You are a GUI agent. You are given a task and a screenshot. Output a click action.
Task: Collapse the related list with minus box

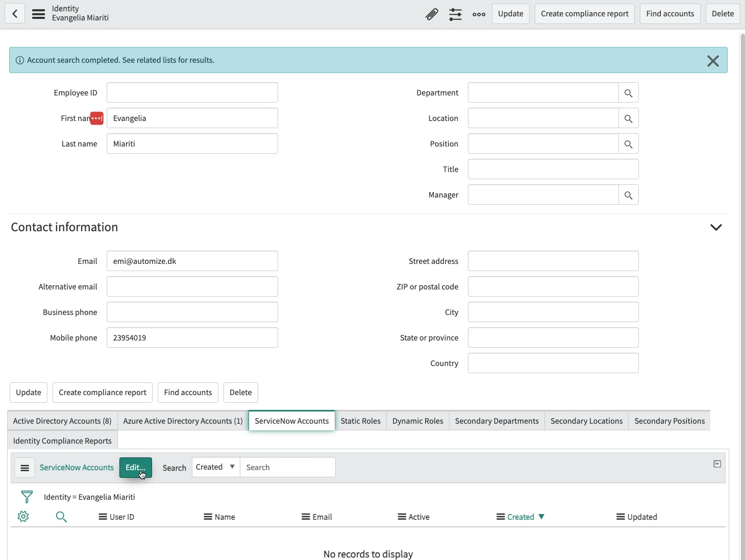pos(717,464)
